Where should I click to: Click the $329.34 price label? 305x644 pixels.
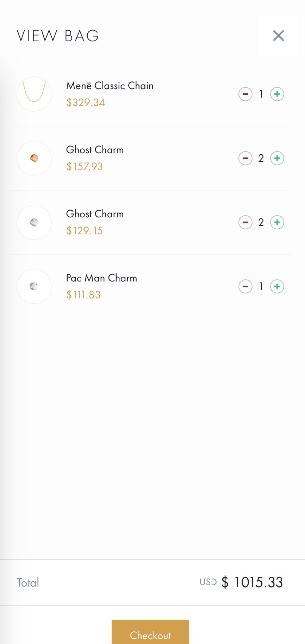pyautogui.click(x=86, y=103)
